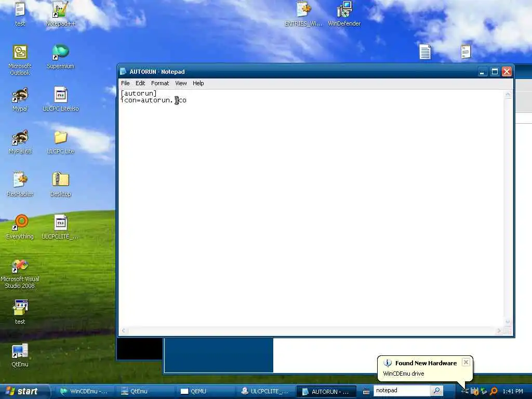Switch to QEMU taskbar window
The height and width of the screenshot is (399, 532).
point(205,391)
